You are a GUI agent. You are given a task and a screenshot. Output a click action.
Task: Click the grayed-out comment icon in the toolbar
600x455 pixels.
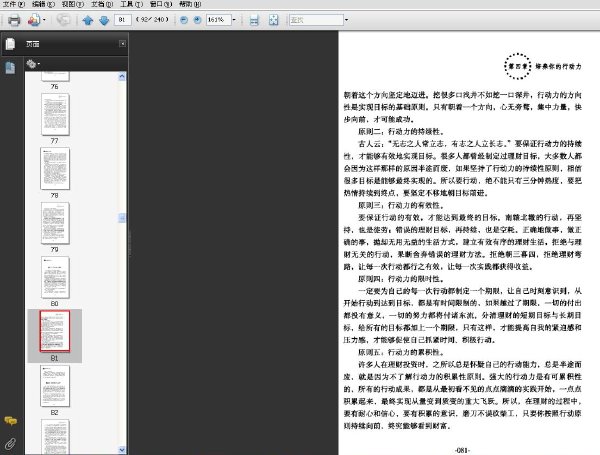click(x=63, y=20)
